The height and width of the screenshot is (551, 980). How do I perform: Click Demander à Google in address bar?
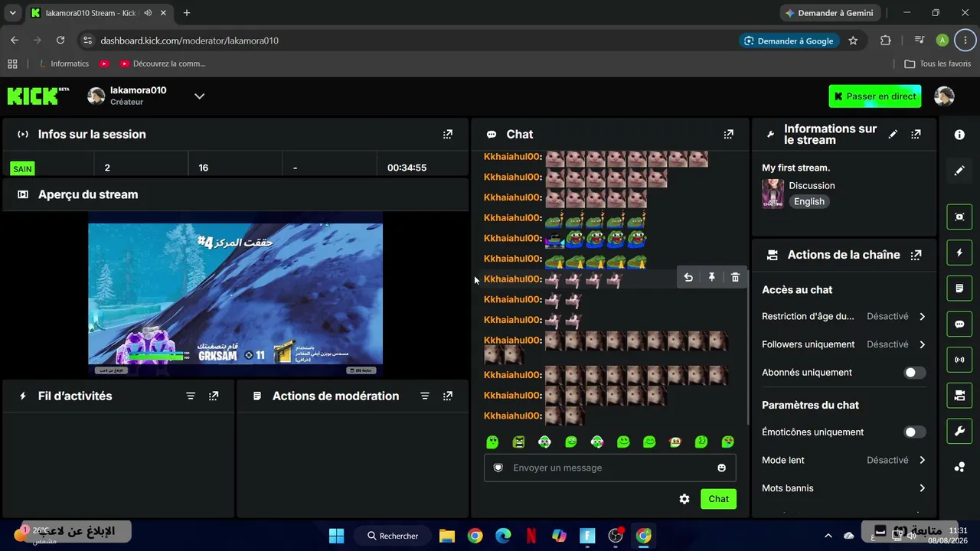(x=789, y=41)
